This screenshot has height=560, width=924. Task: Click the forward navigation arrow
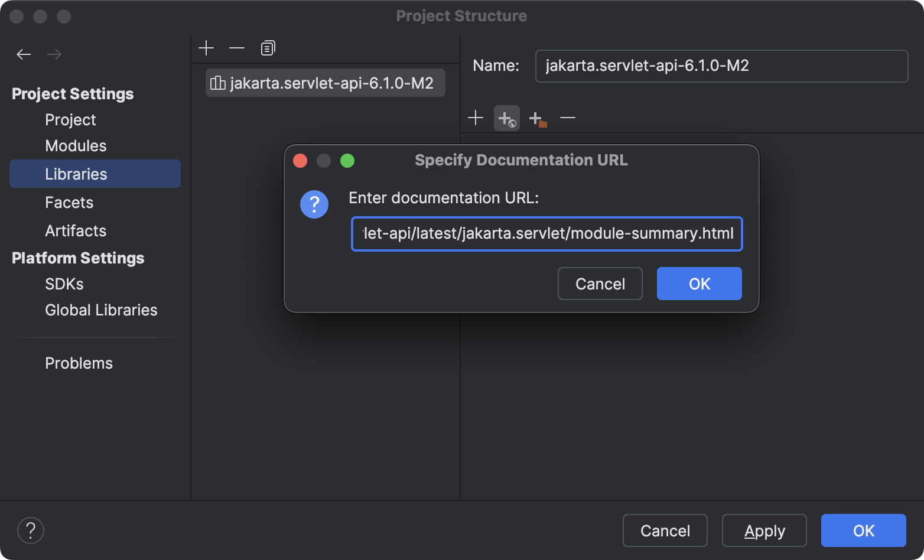point(54,54)
